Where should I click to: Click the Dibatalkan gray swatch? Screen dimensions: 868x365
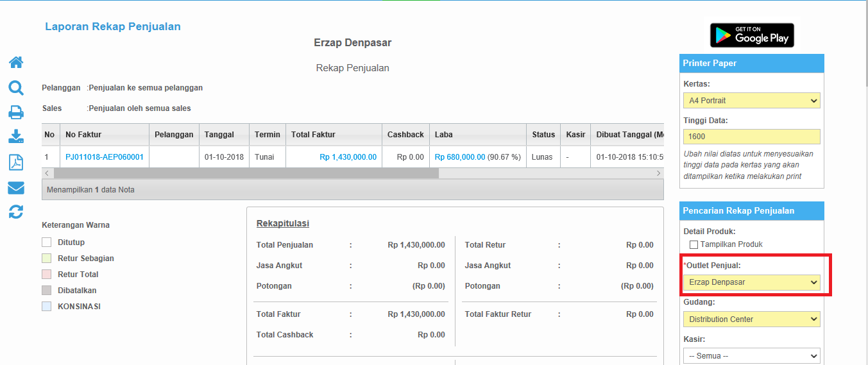click(46, 291)
